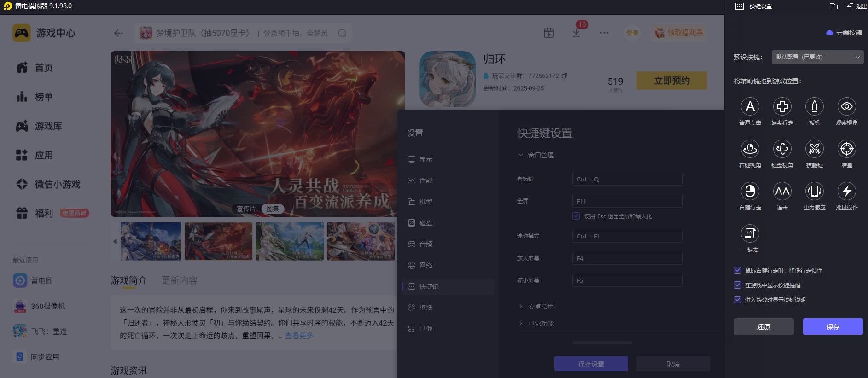Viewport: 868px width, 378px height.
Task: Click the 保存 button
Action: coord(833,326)
